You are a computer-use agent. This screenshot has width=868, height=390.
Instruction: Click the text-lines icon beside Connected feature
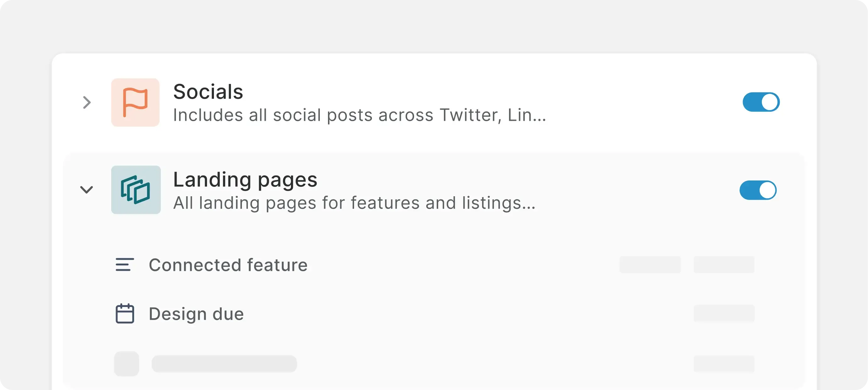[x=125, y=265]
